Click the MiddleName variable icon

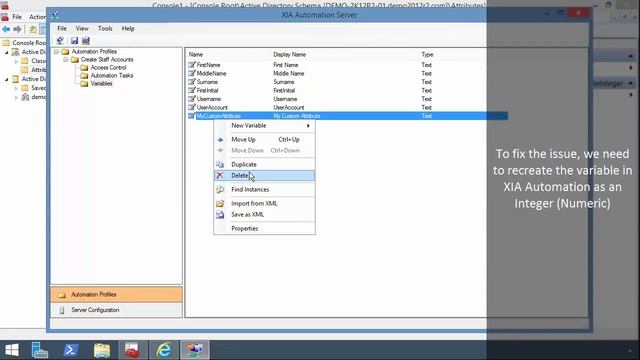coord(191,73)
